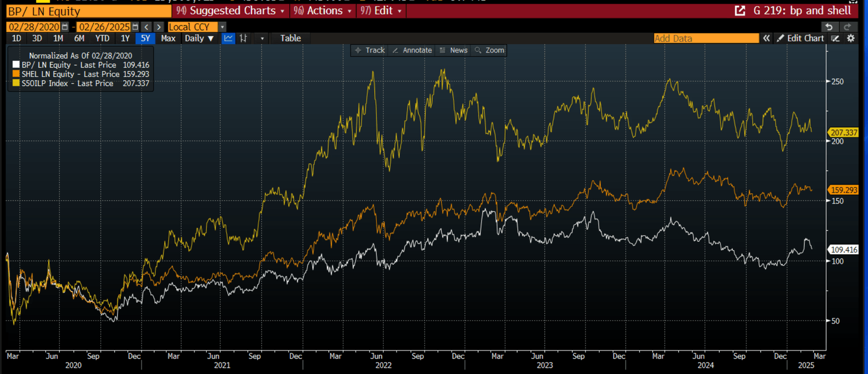Open the start date calendar picker
The width and height of the screenshot is (868, 374).
[x=65, y=27]
